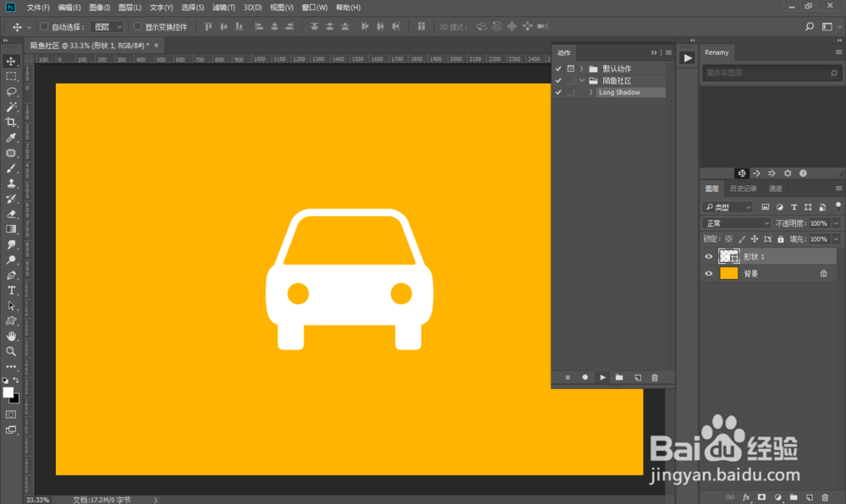Open the 图像(I) menu
Image resolution: width=846 pixels, height=504 pixels.
pos(99,8)
